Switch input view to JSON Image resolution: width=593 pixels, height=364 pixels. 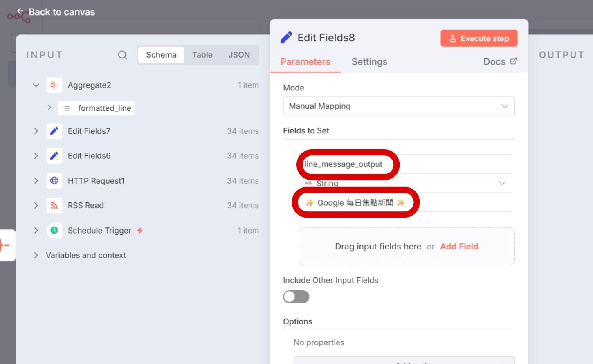(x=239, y=55)
